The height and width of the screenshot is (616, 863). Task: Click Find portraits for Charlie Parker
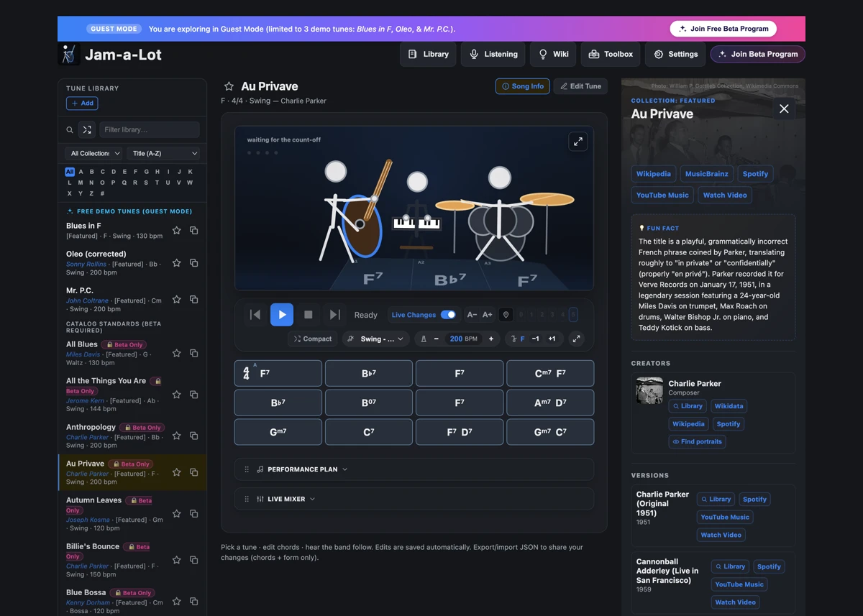pos(697,442)
